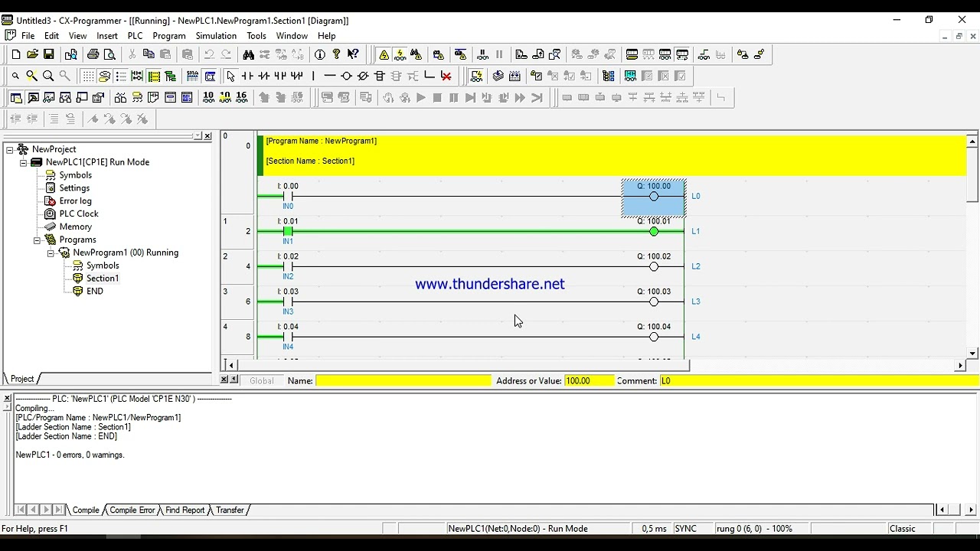Select the New Contact tool
This screenshot has height=551, width=980.
247,76
